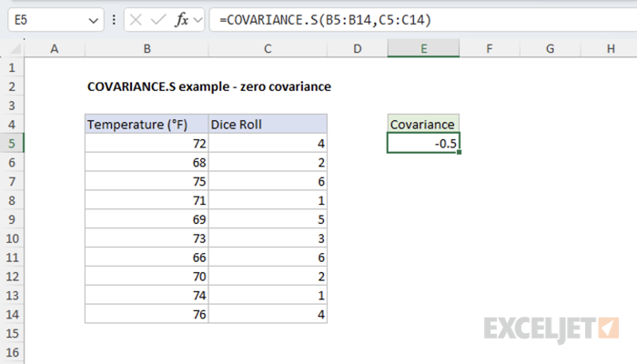Image resolution: width=637 pixels, height=364 pixels.
Task: Select temperature cell 68
Action: pyautogui.click(x=147, y=163)
